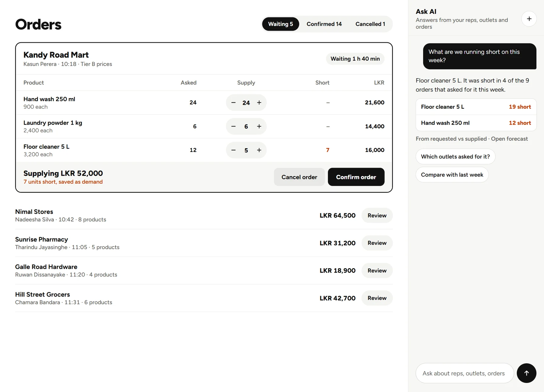This screenshot has width=544, height=392.
Task: Select 'Which outlets asked for it?' suggestion
Action: coord(455,156)
